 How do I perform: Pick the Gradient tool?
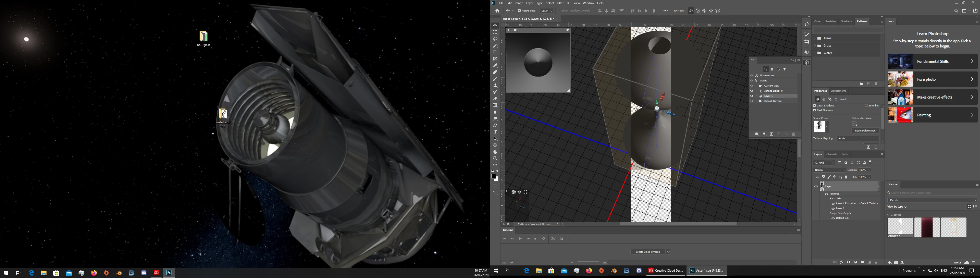[495, 105]
